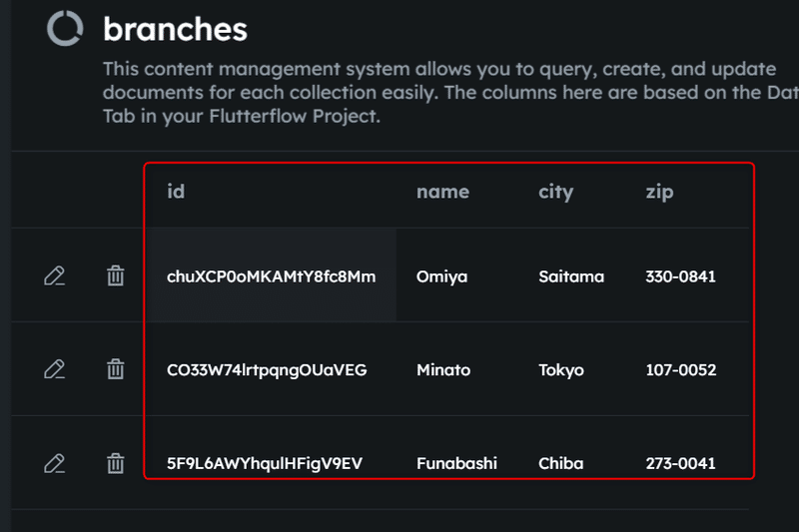Click the Saitama city cell
The width and height of the screenshot is (799, 532).
click(x=571, y=276)
